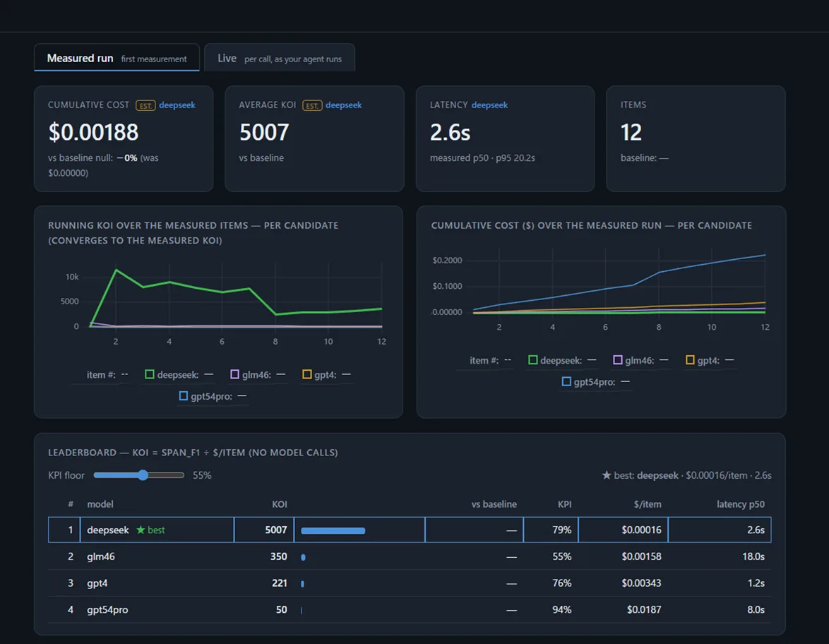Select the glm46 leaderboard row name

[x=101, y=556]
